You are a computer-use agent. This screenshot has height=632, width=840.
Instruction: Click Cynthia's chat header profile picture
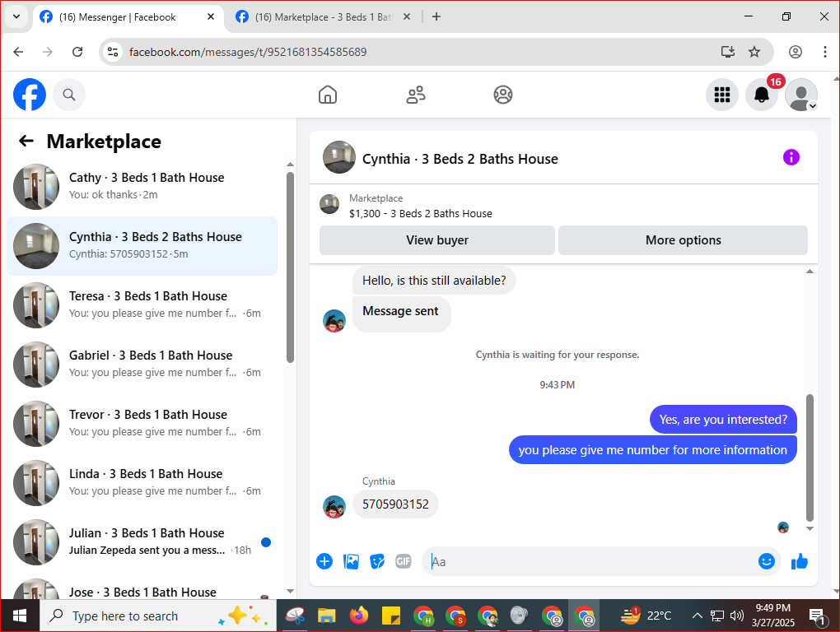(338, 157)
